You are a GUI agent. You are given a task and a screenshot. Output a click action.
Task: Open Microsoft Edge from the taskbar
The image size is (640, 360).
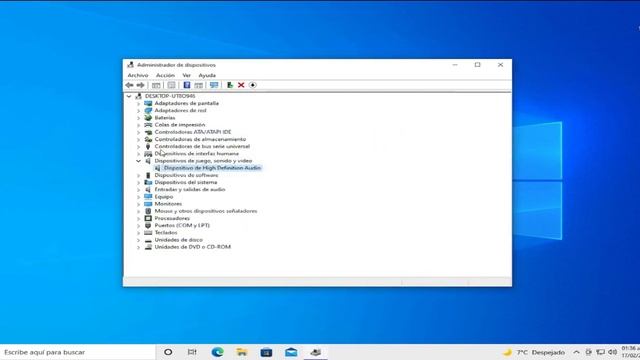click(217, 352)
